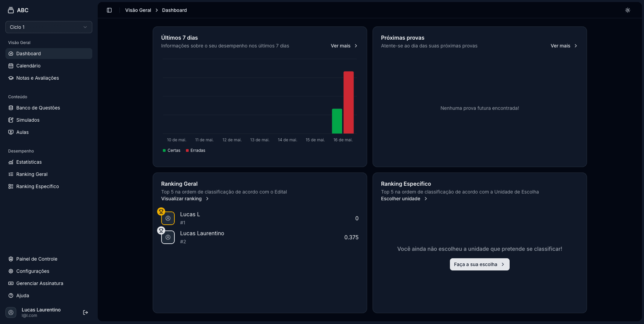Click Ver mais for Últimos 7 dias
Screen dimensions: 644x324
point(344,46)
